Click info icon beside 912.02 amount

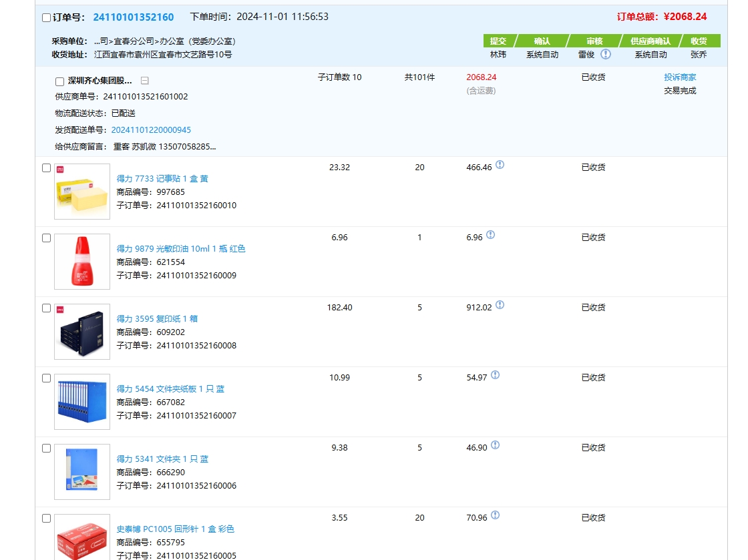tap(500, 305)
